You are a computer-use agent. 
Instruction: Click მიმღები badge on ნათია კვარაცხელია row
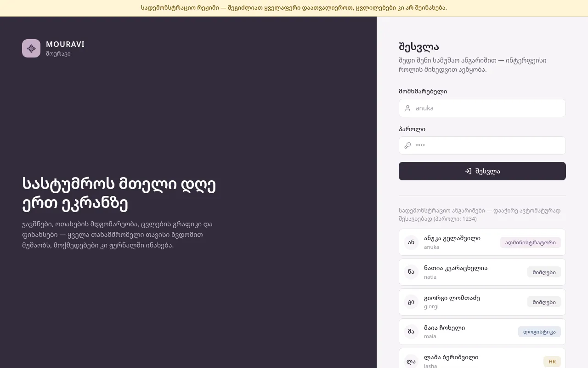coord(544,272)
